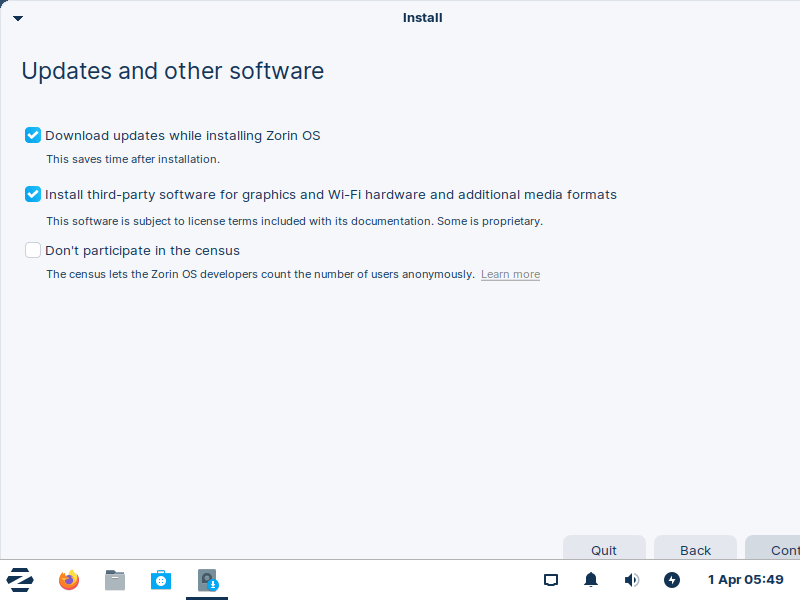This screenshot has height=600, width=800.
Task: Click the census description text
Action: [x=260, y=274]
